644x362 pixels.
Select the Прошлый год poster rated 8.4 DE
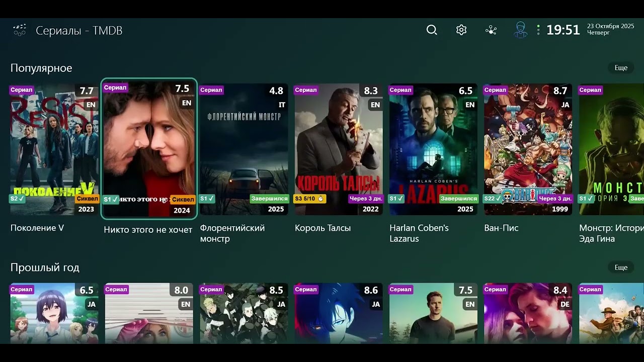coord(528,313)
